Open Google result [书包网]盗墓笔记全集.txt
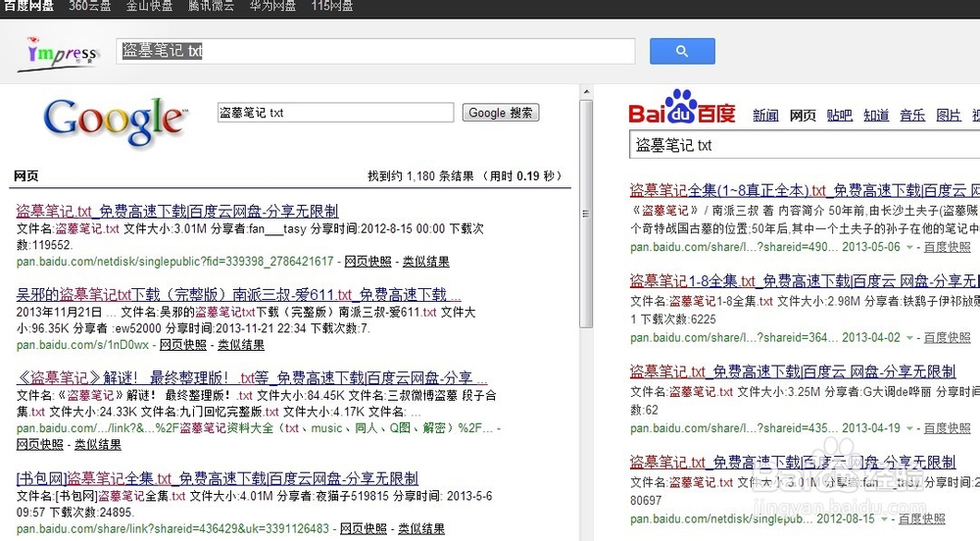 [x=218, y=478]
